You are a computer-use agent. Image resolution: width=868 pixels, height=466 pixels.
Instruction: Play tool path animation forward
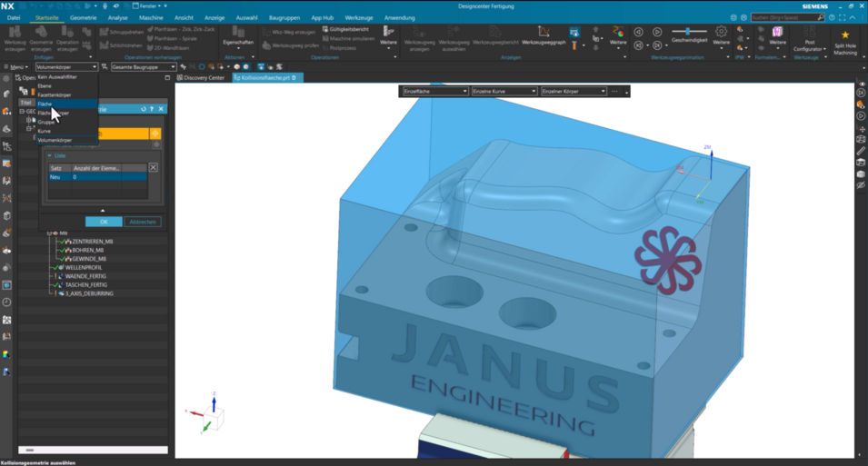(657, 32)
